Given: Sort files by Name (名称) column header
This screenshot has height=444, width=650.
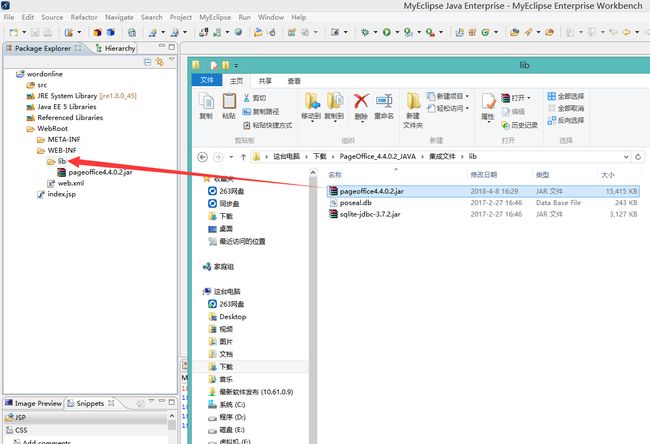Looking at the screenshot, I should 335,175.
